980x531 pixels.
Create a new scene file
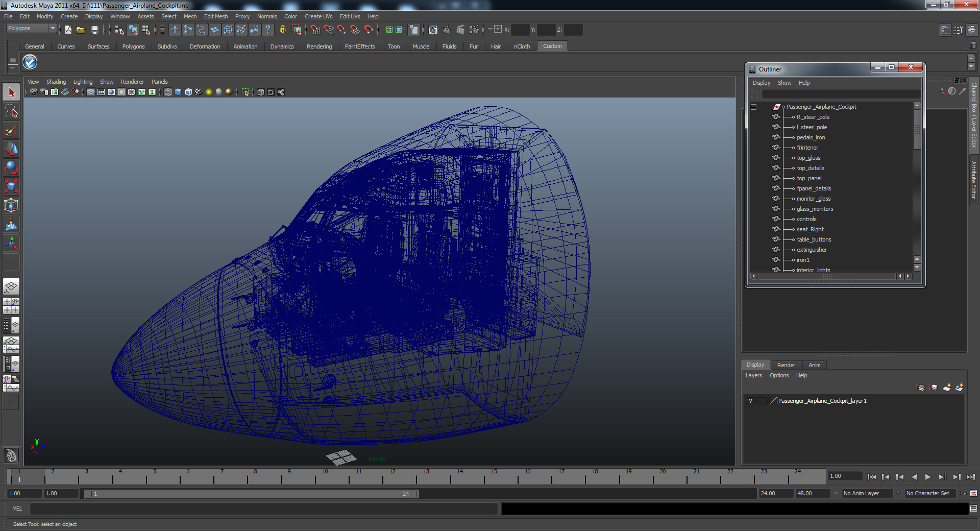[x=68, y=30]
